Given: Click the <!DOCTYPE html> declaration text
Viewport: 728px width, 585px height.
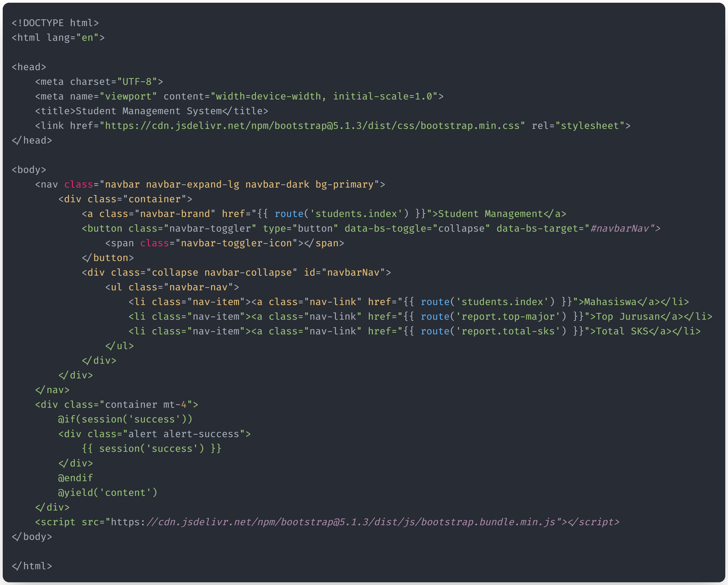Looking at the screenshot, I should coord(55,23).
